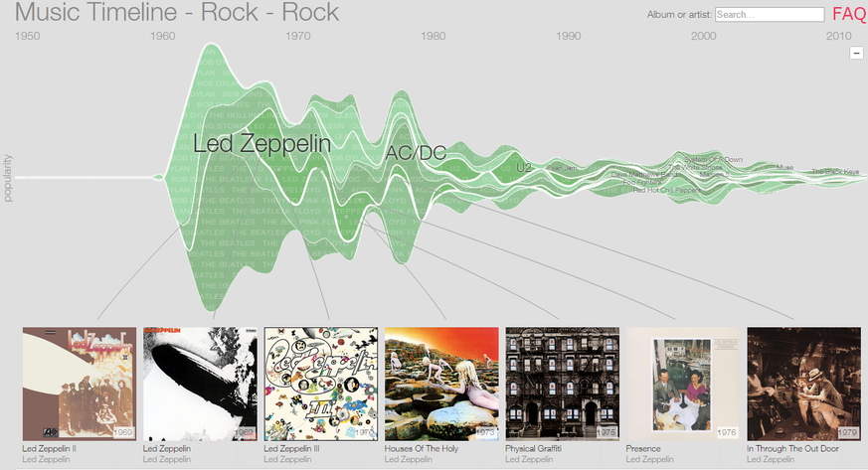Select the The White Stripes label

click(x=695, y=167)
